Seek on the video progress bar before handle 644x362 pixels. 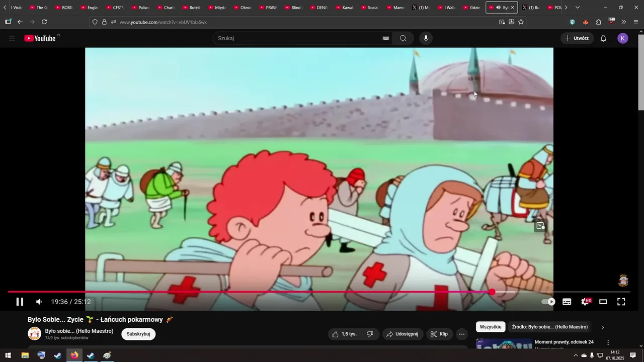(x=249, y=292)
